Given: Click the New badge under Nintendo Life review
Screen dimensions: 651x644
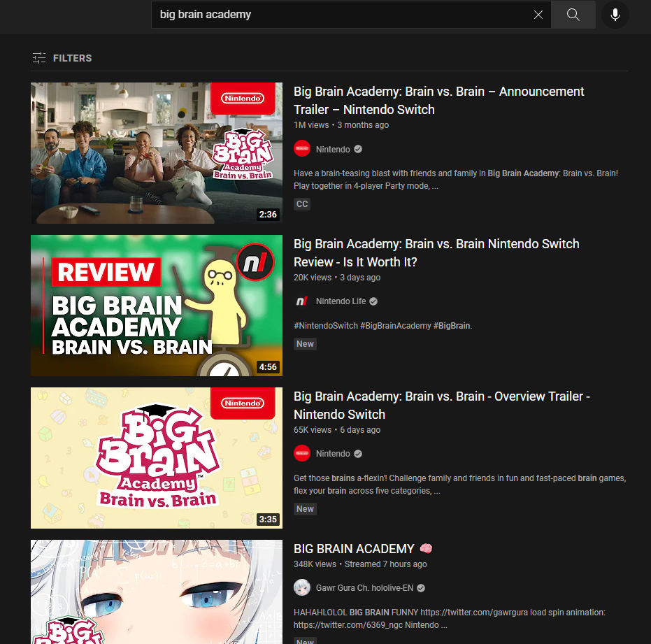Looking at the screenshot, I should tap(305, 344).
